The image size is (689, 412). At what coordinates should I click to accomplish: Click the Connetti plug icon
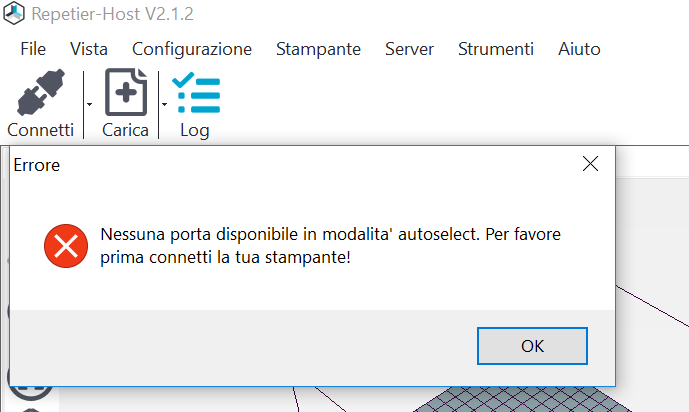click(41, 92)
